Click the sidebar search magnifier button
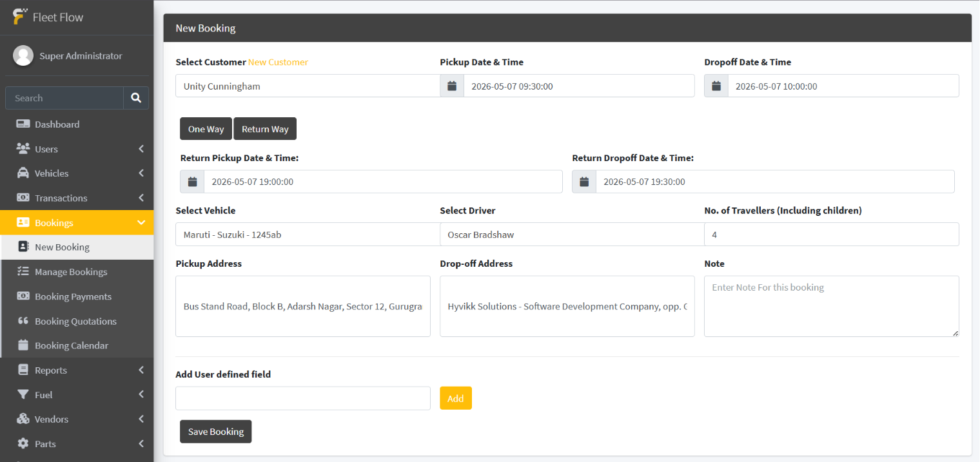 click(136, 98)
